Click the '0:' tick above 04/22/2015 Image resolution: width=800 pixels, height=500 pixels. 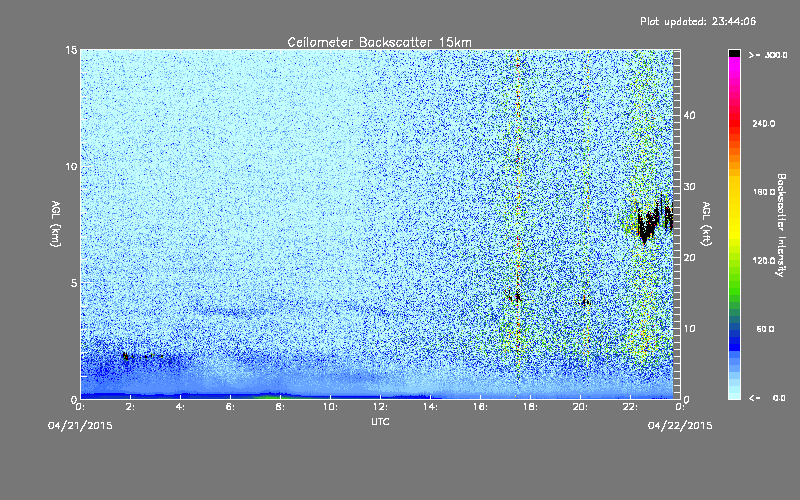(x=680, y=407)
